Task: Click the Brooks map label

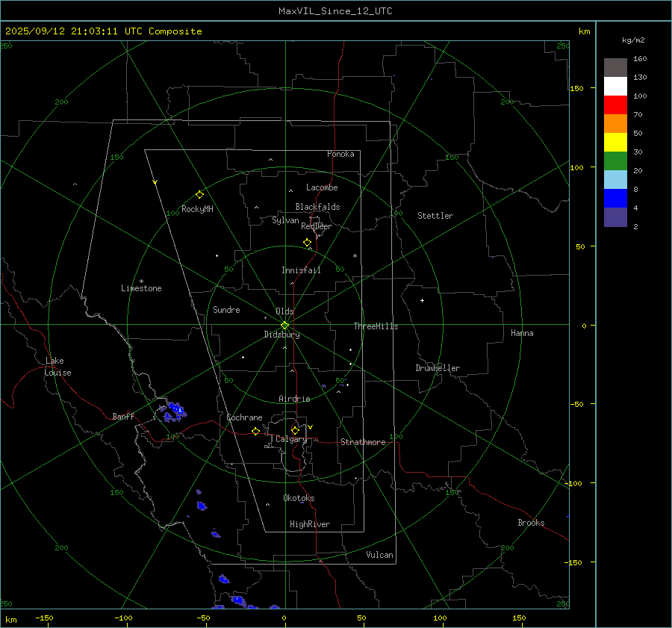Action: 531,523
